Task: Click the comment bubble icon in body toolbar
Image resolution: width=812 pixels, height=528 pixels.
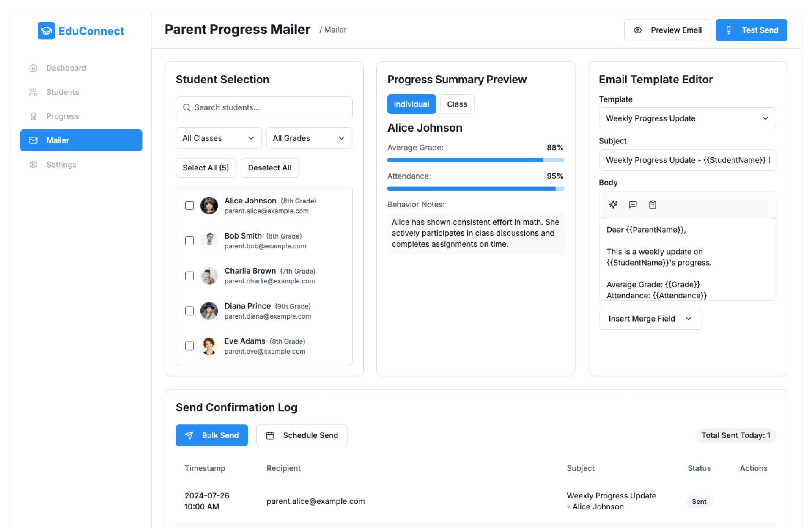Action: pos(633,205)
